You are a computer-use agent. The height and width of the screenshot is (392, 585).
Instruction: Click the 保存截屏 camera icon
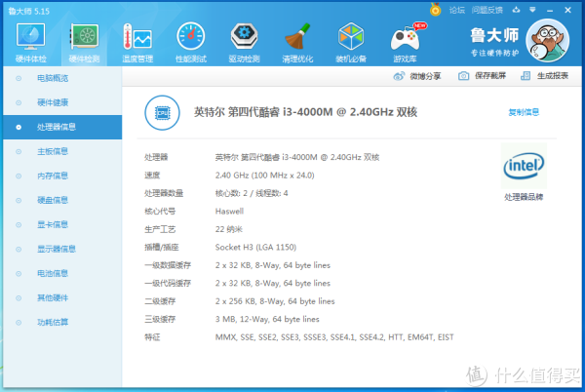pos(463,76)
